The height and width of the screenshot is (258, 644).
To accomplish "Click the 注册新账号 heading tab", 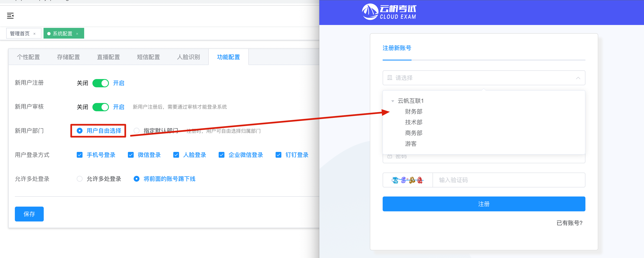I will pyautogui.click(x=397, y=48).
